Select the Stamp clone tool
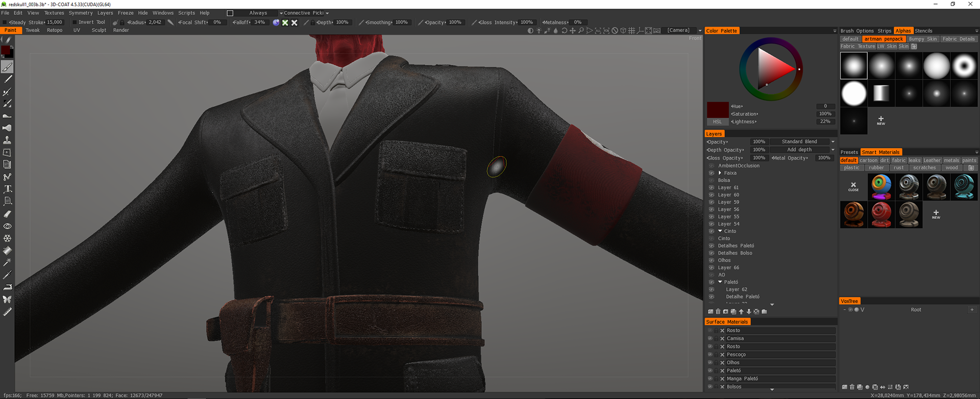Viewport: 980px width, 399px height. point(7,140)
